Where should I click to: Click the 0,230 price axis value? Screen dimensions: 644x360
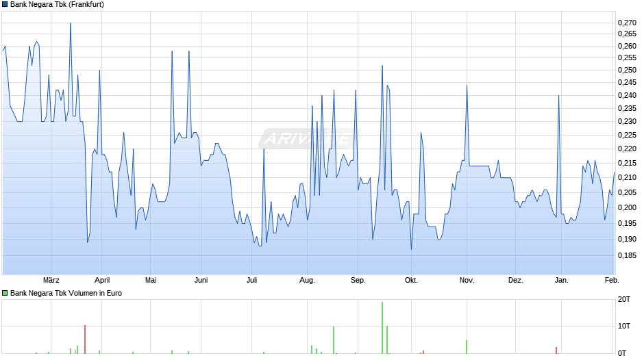click(x=627, y=122)
